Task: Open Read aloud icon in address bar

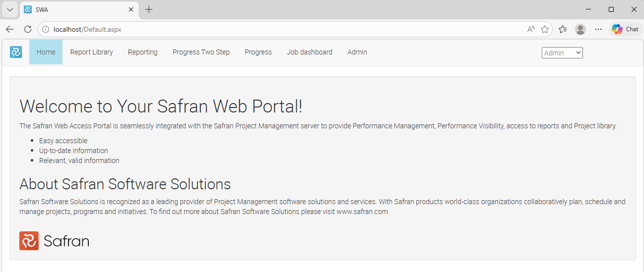Action: point(531,29)
